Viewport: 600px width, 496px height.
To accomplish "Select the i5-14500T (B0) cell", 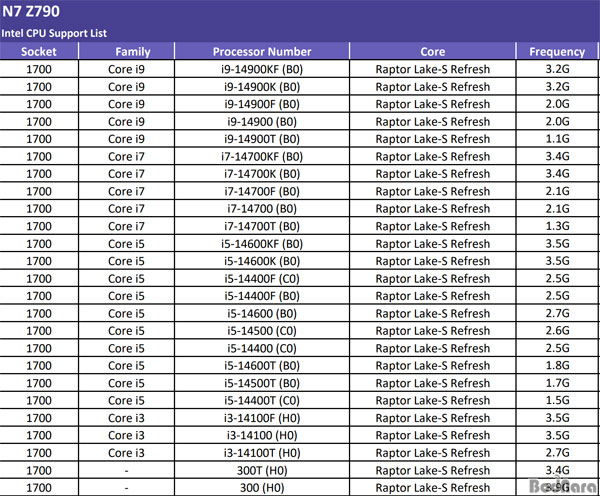I will pyautogui.click(x=262, y=383).
